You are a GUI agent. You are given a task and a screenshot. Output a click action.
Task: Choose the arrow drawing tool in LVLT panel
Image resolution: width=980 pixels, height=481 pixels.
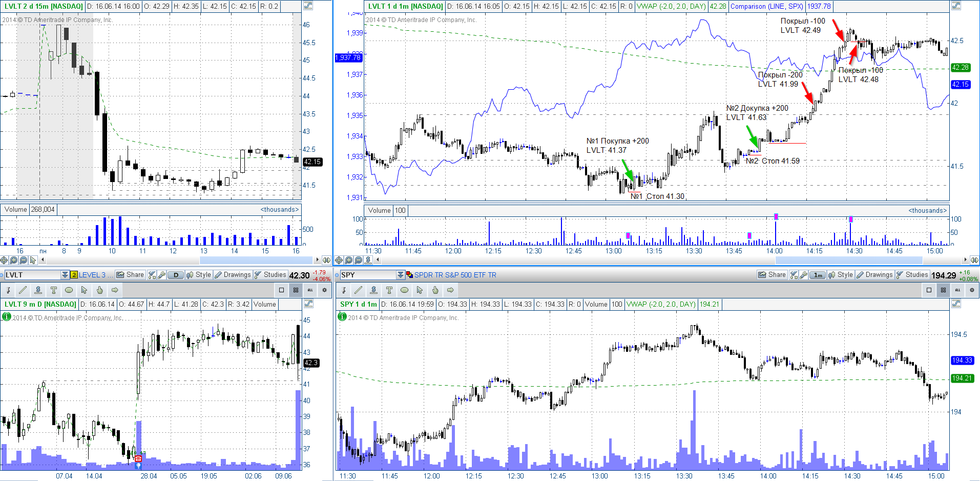pos(115,290)
